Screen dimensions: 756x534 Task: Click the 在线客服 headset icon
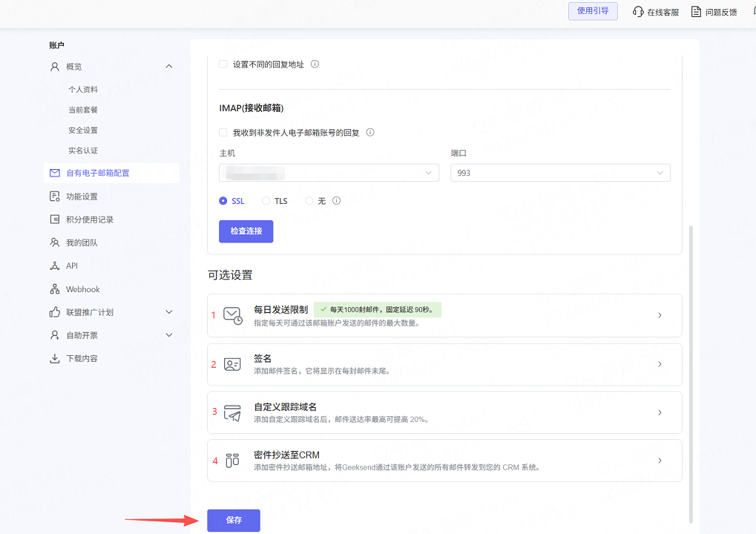click(638, 12)
